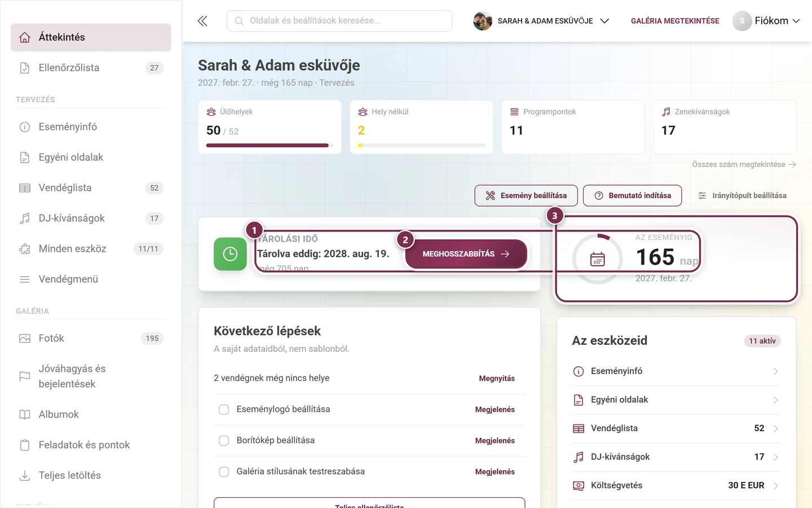812x508 pixels.
Task: Open the Költségvetés row chevron
Action: tap(776, 485)
